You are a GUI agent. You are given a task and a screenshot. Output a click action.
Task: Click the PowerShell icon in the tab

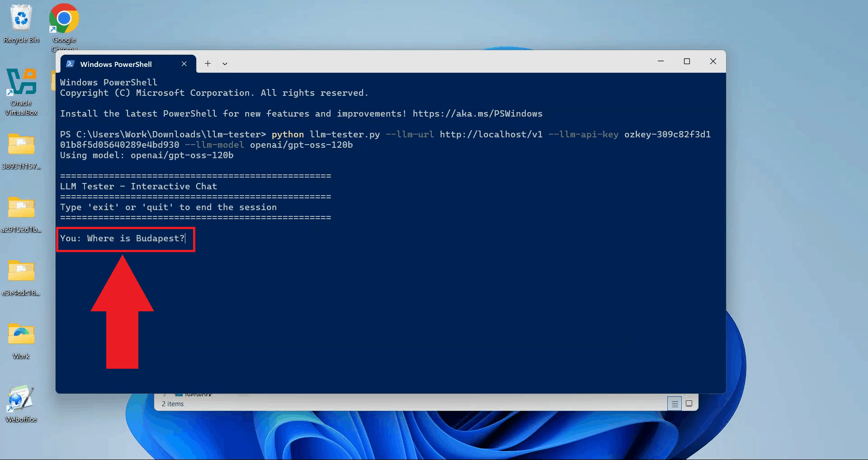point(70,64)
